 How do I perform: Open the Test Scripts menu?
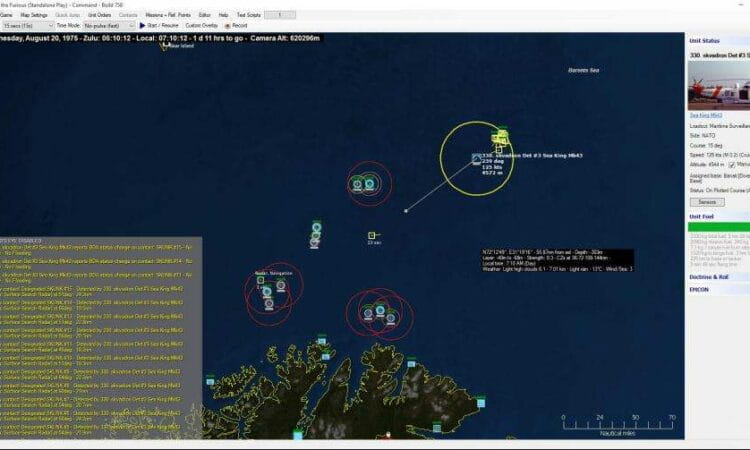[x=249, y=15]
